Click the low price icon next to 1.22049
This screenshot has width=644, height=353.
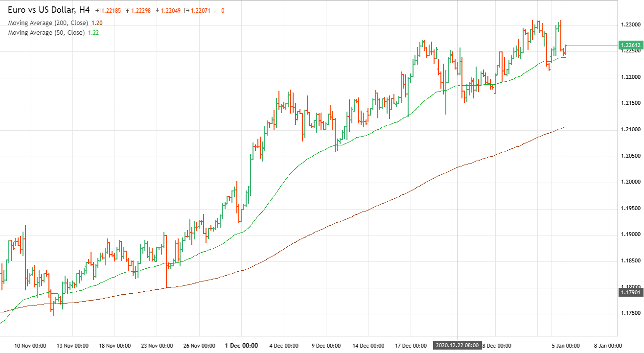pyautogui.click(x=157, y=10)
